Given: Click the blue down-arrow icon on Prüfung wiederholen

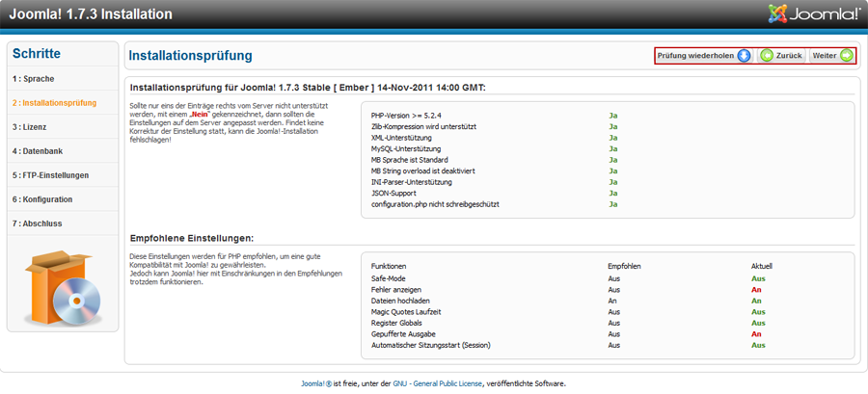Looking at the screenshot, I should [744, 56].
